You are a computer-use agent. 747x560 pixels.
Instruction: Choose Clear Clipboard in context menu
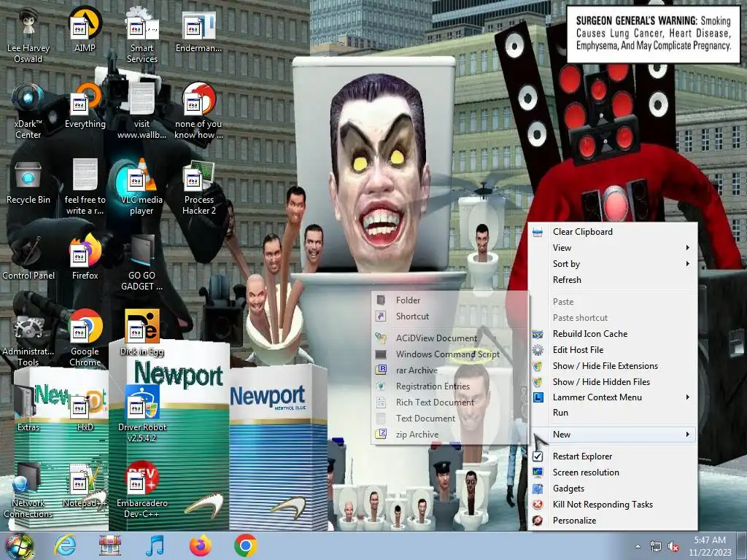click(612, 232)
